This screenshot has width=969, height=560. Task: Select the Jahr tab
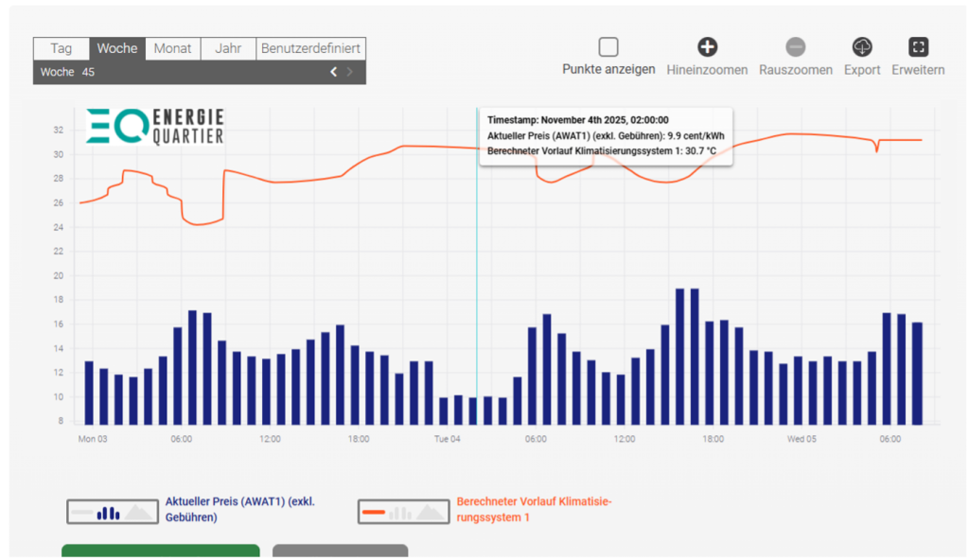228,48
